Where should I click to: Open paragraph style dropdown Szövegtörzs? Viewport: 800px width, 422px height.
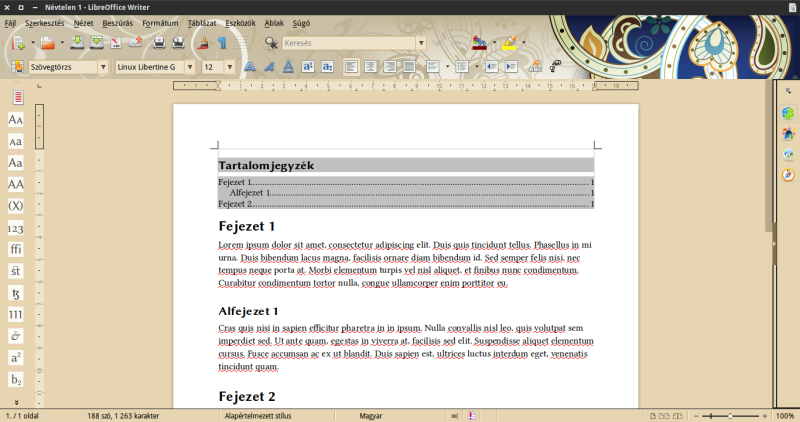pos(103,67)
